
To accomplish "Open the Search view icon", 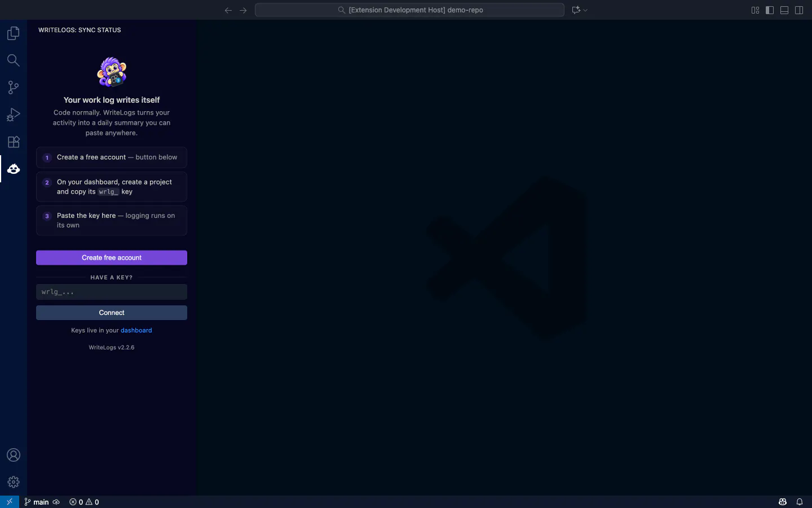I will (14, 60).
